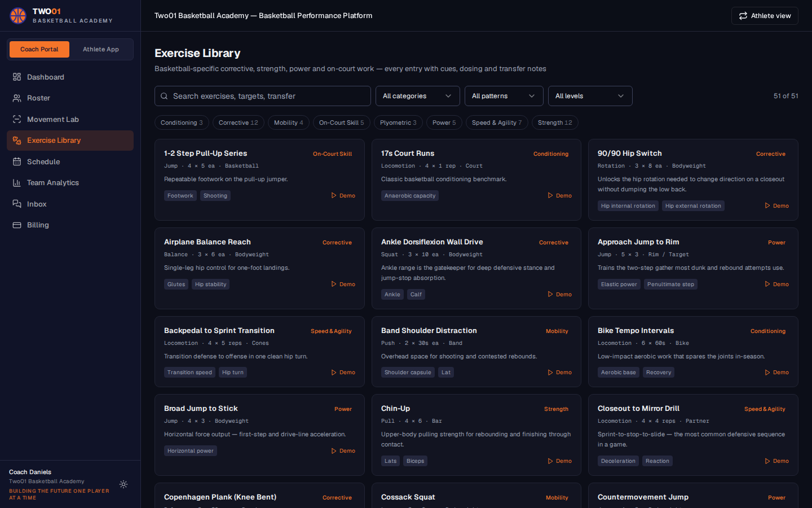
Task: Play demo for 17s Court Runs
Action: (559, 195)
